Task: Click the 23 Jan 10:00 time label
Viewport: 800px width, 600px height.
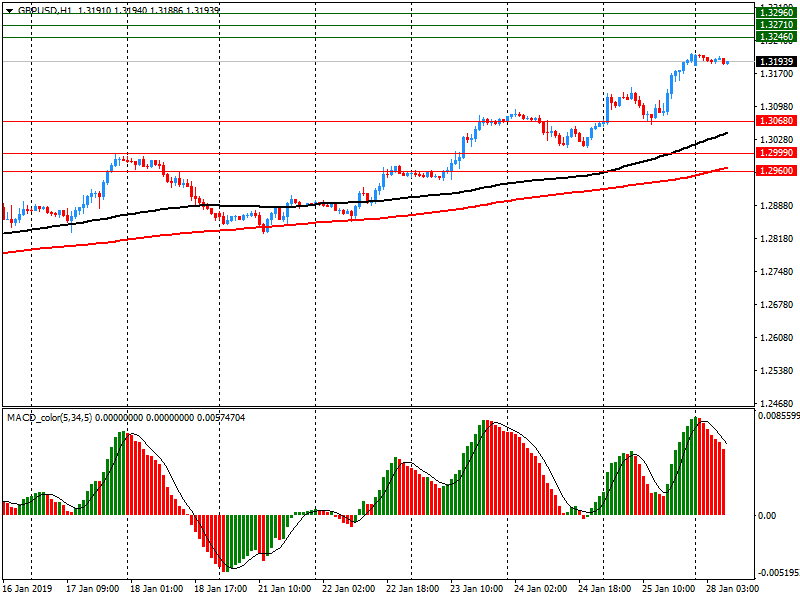Action: click(x=477, y=588)
